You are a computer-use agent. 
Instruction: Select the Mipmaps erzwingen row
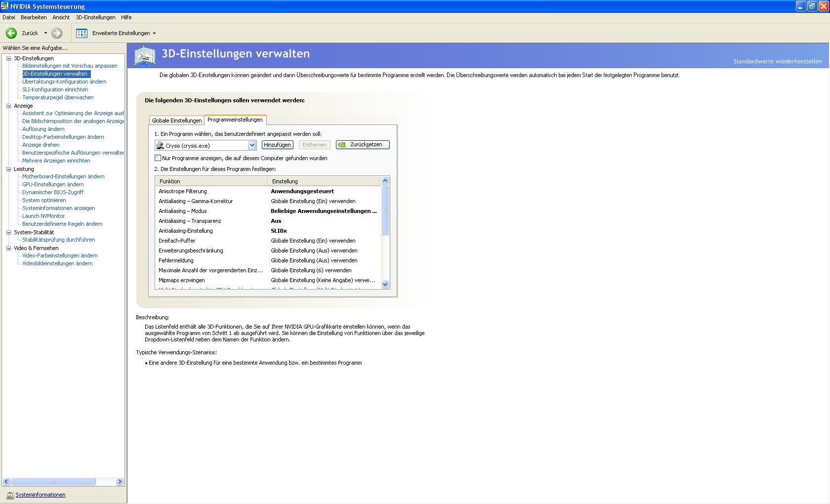coord(268,280)
